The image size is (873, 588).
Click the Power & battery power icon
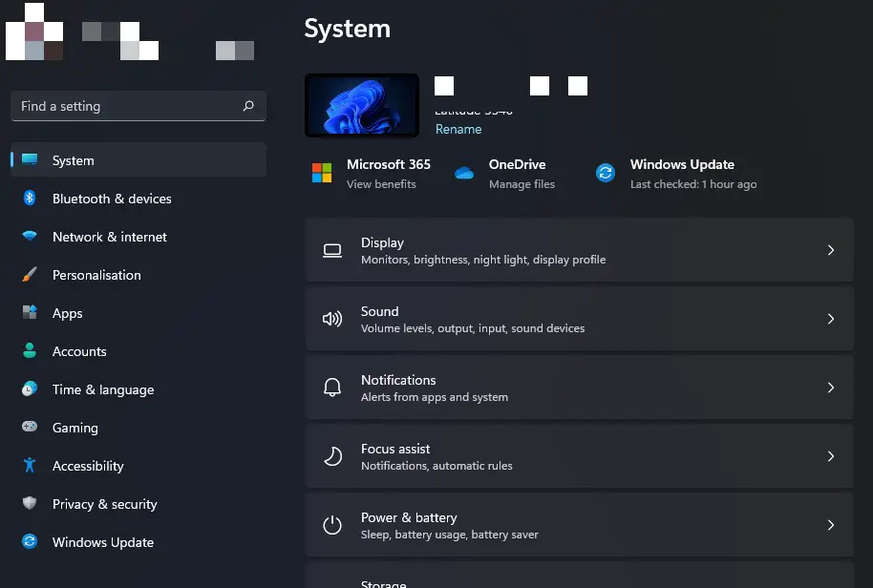(x=332, y=525)
